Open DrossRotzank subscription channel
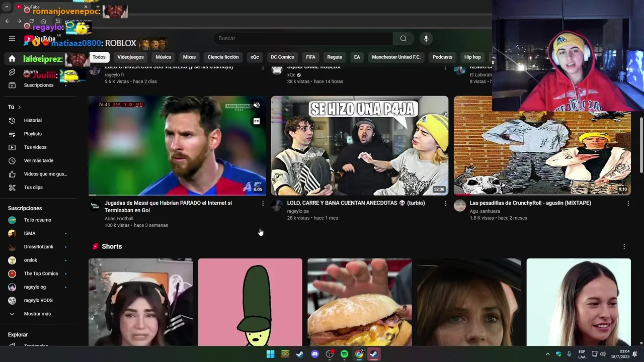The width and height of the screenshot is (644, 362). 38,247
